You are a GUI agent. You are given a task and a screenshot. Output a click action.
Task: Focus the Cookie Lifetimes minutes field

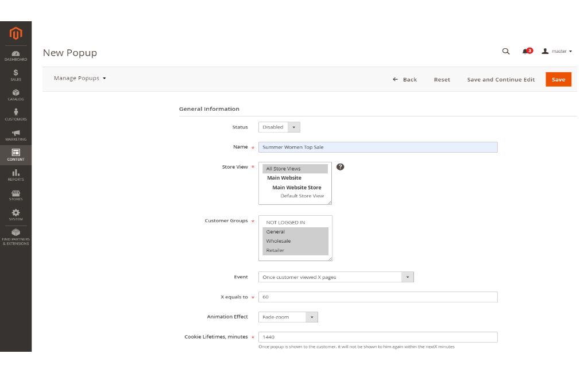point(378,337)
